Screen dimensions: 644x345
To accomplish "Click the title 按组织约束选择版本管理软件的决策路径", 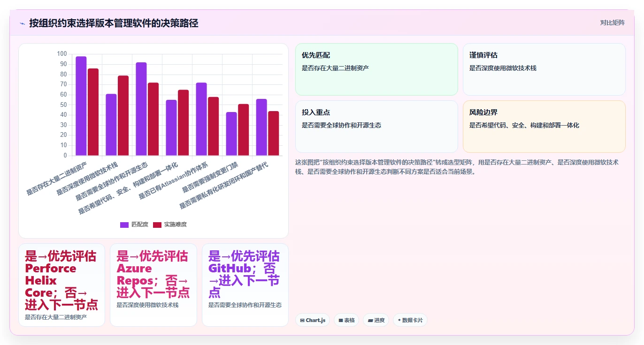I will [x=114, y=23].
